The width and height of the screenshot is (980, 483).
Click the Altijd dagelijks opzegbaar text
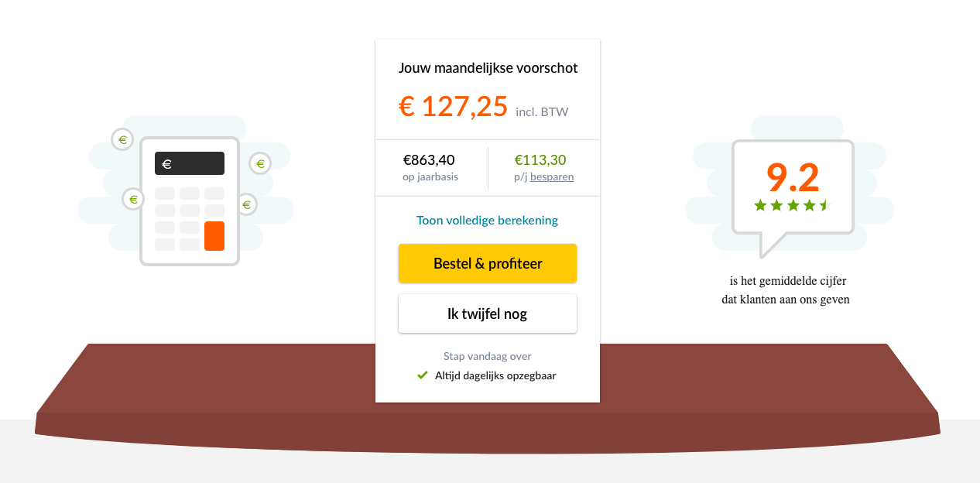point(495,375)
